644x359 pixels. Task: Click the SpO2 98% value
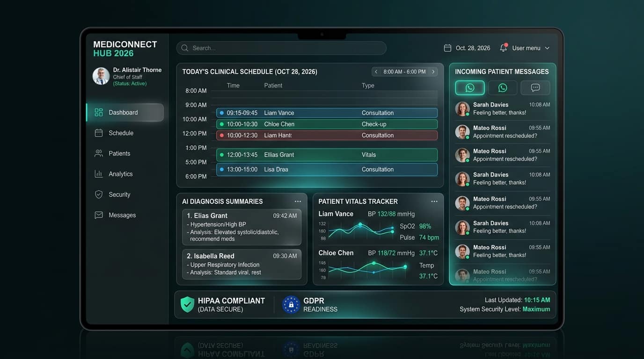[425, 226]
